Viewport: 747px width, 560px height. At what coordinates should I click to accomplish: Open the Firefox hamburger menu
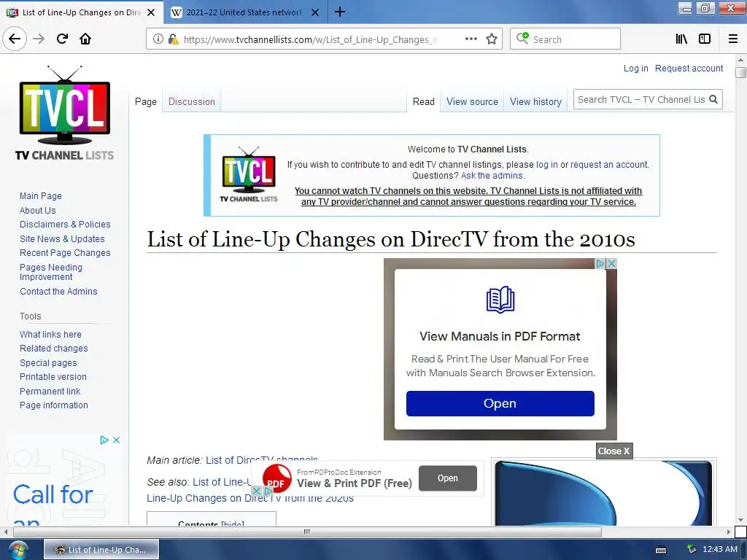click(x=733, y=39)
